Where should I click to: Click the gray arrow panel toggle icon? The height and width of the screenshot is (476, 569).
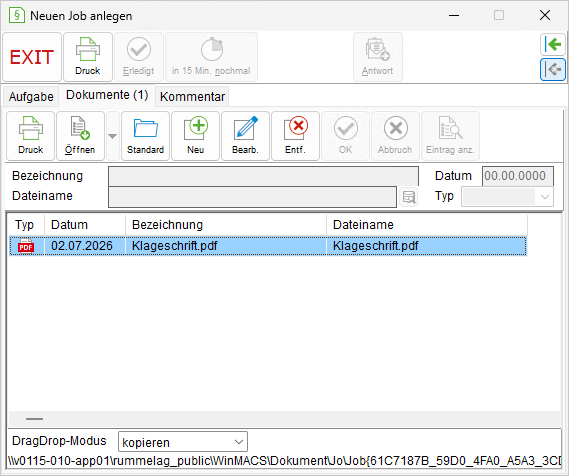pyautogui.click(x=553, y=69)
